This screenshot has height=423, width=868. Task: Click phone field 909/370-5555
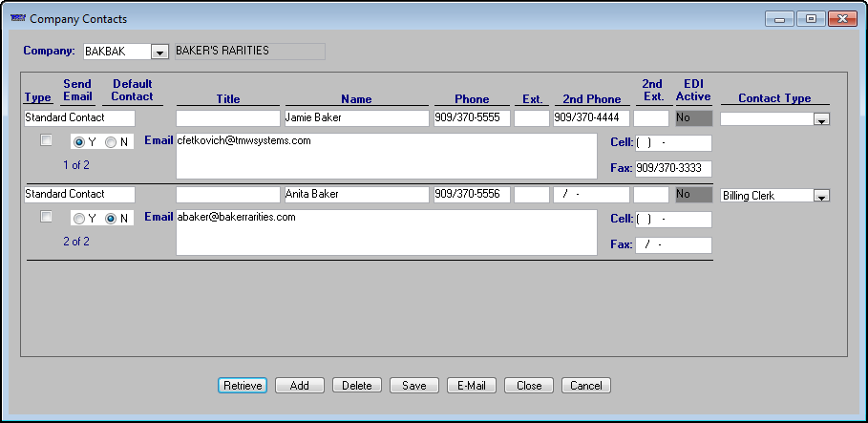(472, 118)
